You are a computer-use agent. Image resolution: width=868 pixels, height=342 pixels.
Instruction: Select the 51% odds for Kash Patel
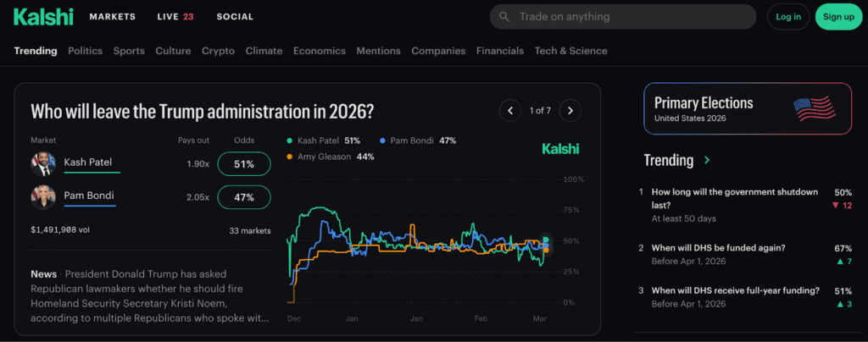(x=244, y=163)
